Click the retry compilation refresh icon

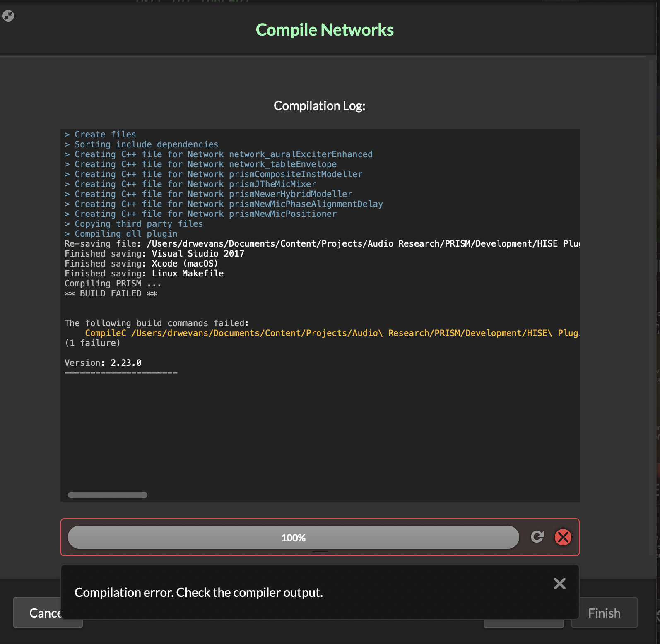pyautogui.click(x=537, y=537)
